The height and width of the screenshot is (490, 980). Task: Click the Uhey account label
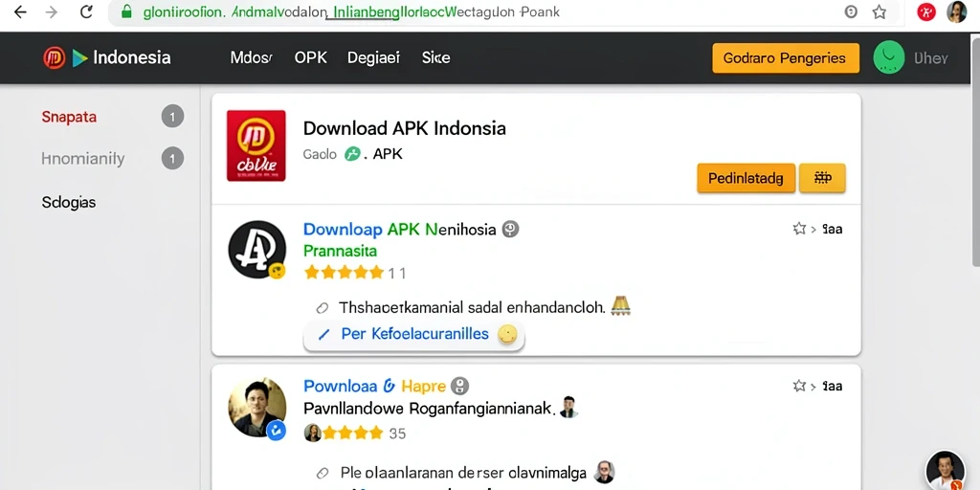click(x=930, y=58)
